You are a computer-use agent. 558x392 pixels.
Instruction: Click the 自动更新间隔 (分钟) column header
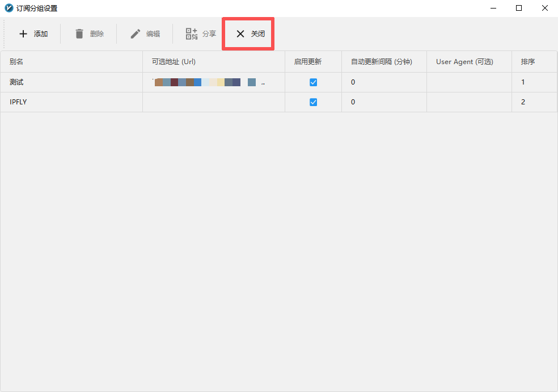coord(381,62)
